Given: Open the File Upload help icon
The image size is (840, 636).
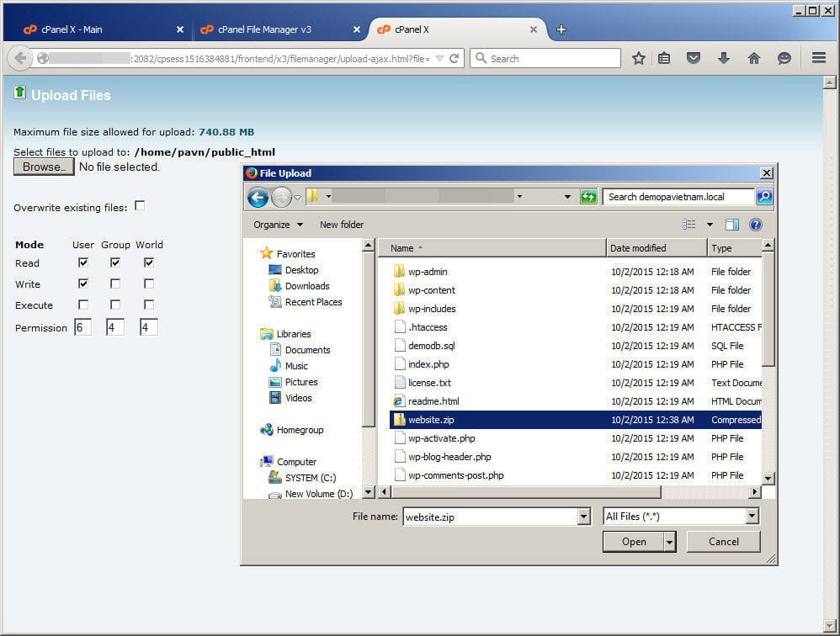Looking at the screenshot, I should 755,225.
